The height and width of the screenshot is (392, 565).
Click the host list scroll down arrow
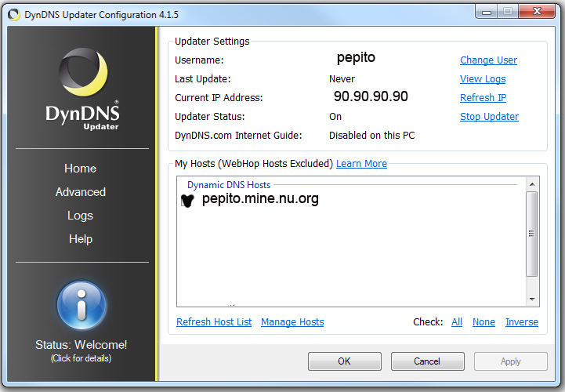[x=532, y=299]
